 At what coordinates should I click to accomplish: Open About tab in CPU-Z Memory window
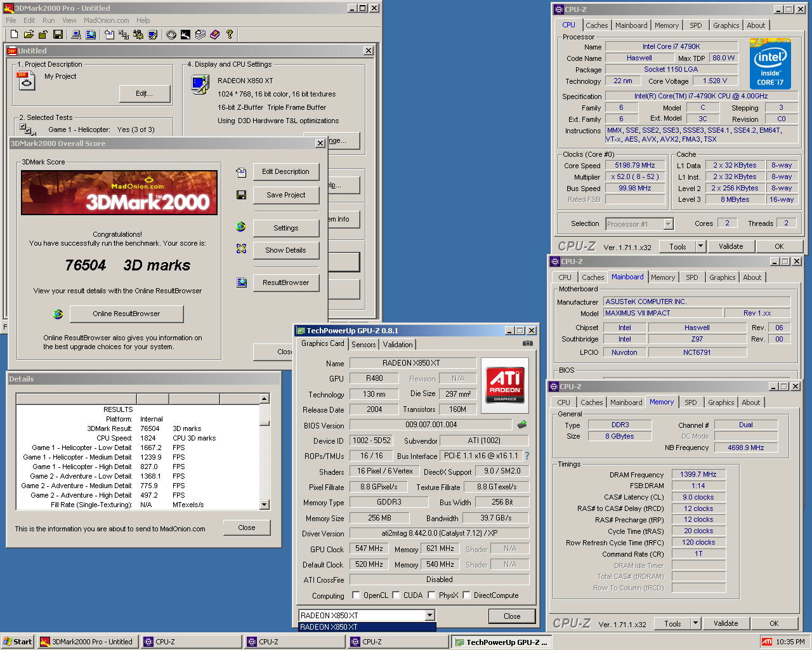point(750,402)
